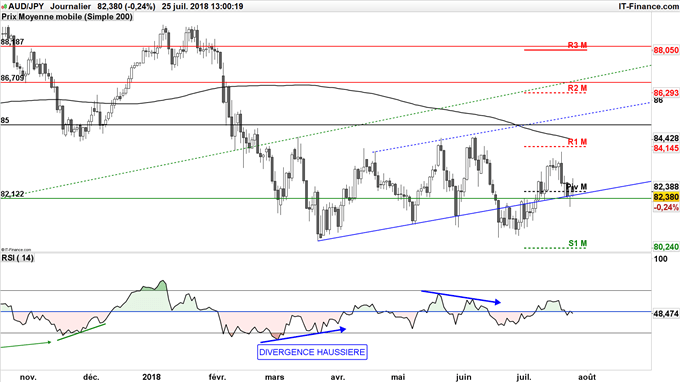Click the yellow 82,380 current price tag

click(666, 197)
